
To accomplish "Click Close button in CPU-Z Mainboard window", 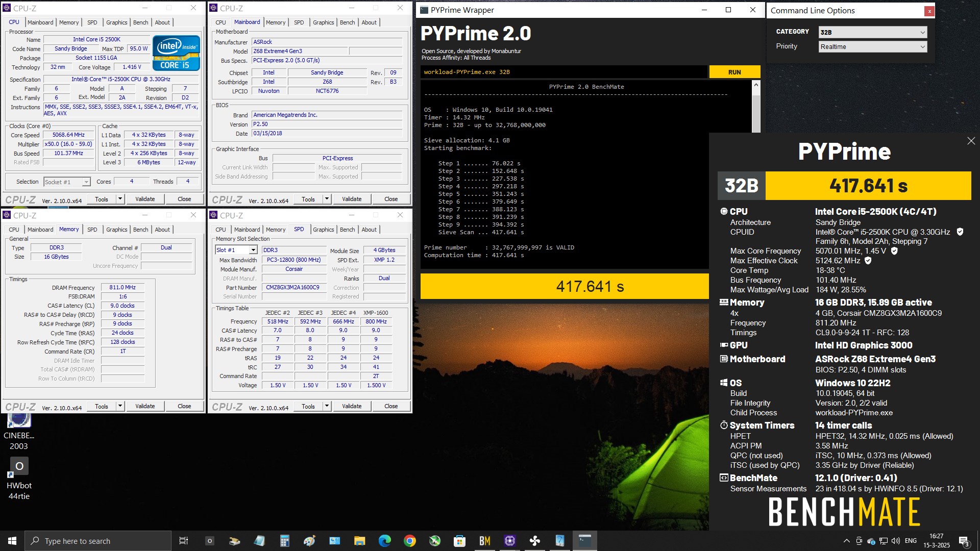I will click(391, 199).
